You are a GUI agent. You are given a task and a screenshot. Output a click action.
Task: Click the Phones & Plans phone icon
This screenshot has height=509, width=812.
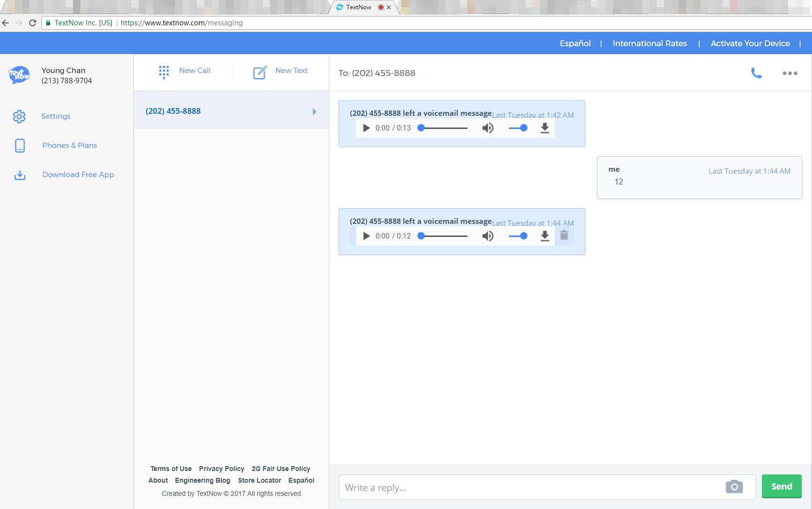19,145
